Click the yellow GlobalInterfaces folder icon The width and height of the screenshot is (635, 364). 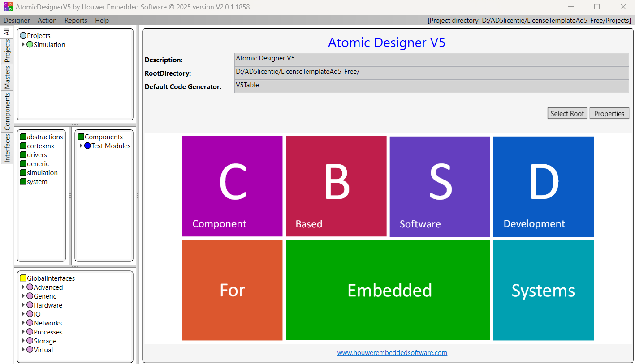pyautogui.click(x=23, y=278)
